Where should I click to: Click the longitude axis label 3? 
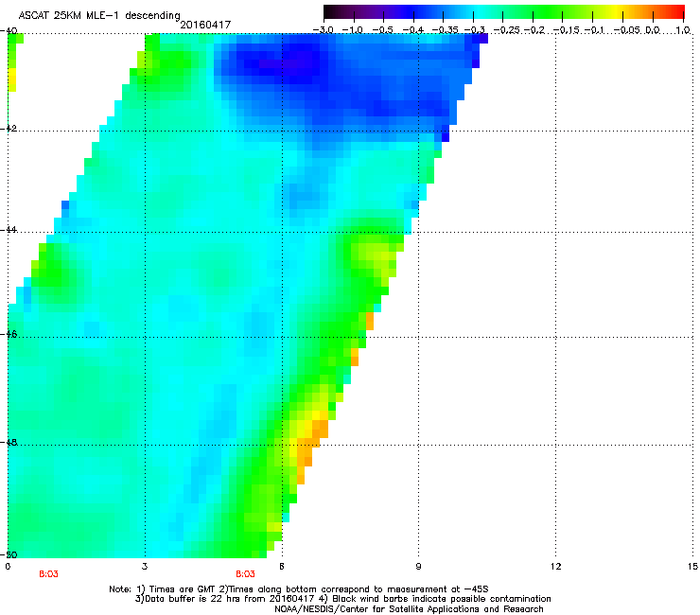(145, 567)
